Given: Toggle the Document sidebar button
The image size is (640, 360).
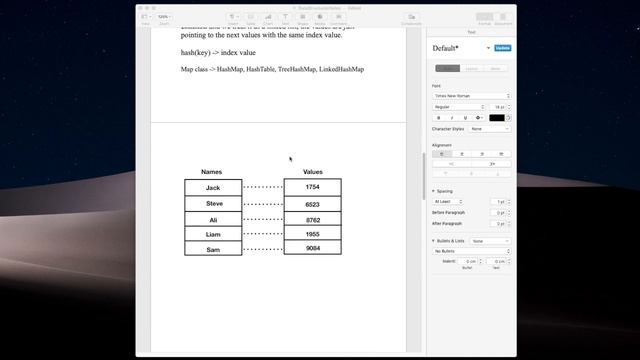Looking at the screenshot, I should [x=503, y=17].
